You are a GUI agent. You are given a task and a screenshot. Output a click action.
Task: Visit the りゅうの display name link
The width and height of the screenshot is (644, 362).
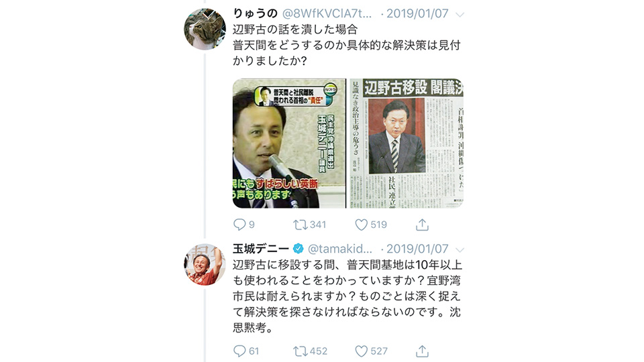[256, 13]
